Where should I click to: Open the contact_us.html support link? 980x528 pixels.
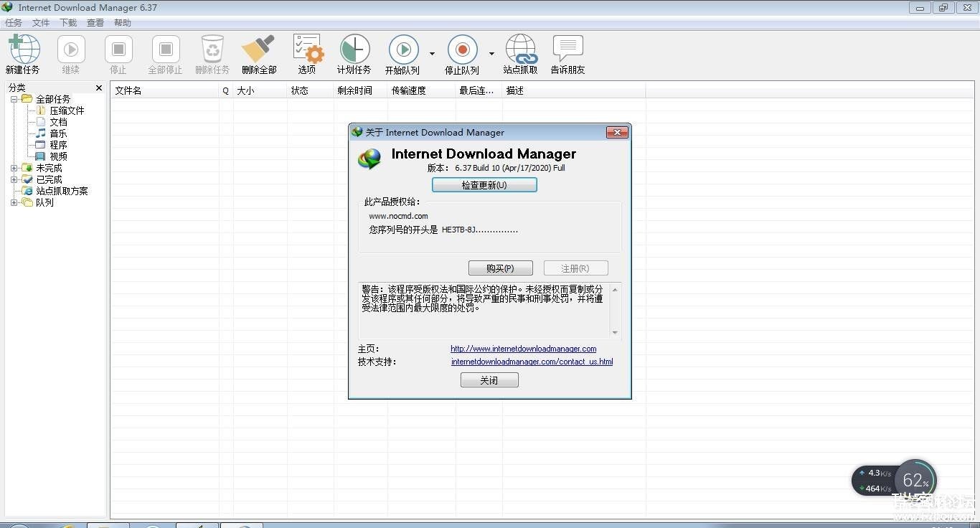tap(532, 362)
